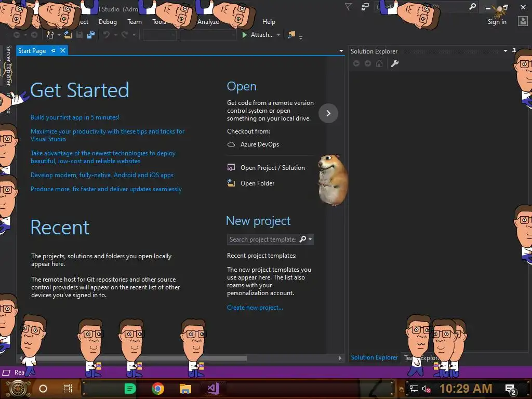Close the Start Page tab

click(63, 50)
